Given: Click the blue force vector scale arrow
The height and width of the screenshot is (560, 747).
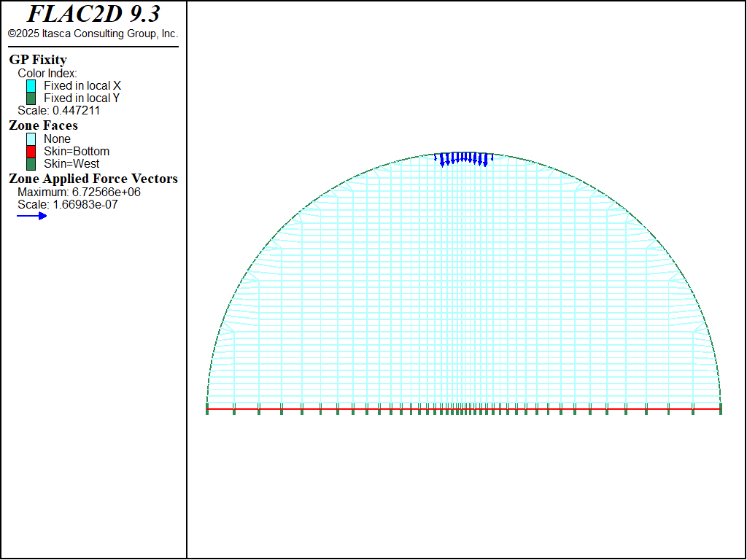Looking at the screenshot, I should point(32,216).
